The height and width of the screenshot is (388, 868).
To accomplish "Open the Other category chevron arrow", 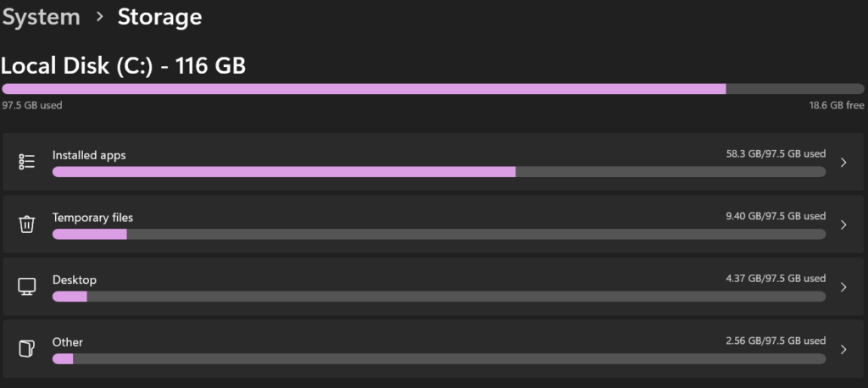I will point(843,349).
